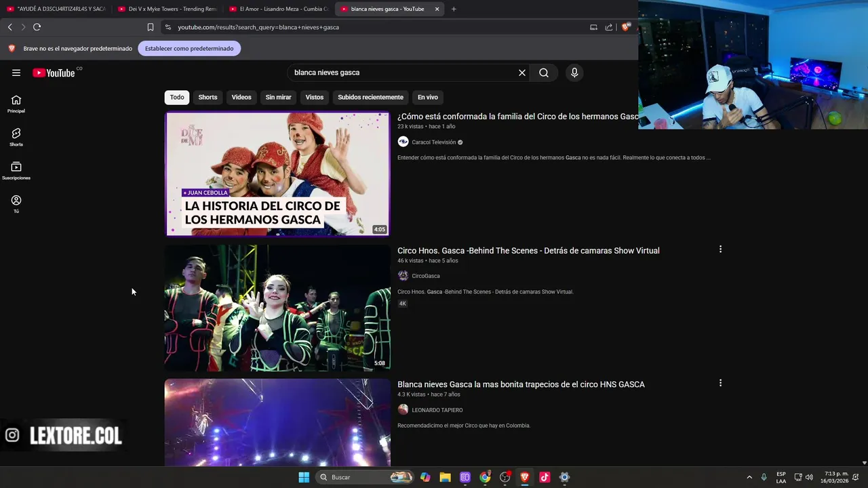This screenshot has width=868, height=488.
Task: Click the taskbar microphone tray icon
Action: point(764,477)
